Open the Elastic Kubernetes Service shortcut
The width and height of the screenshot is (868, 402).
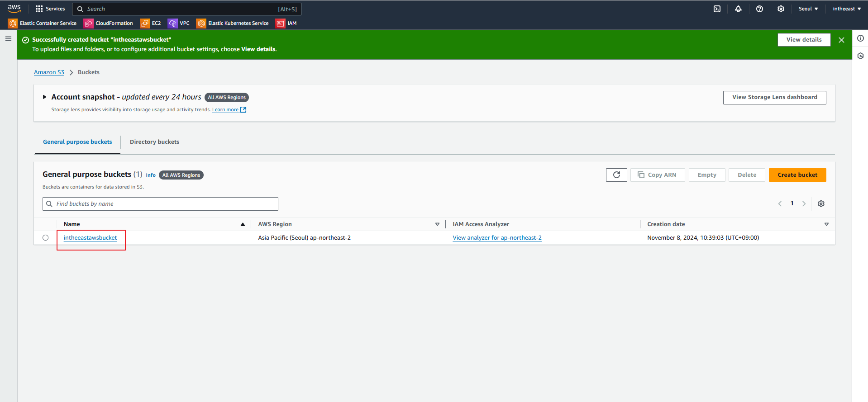coord(233,23)
